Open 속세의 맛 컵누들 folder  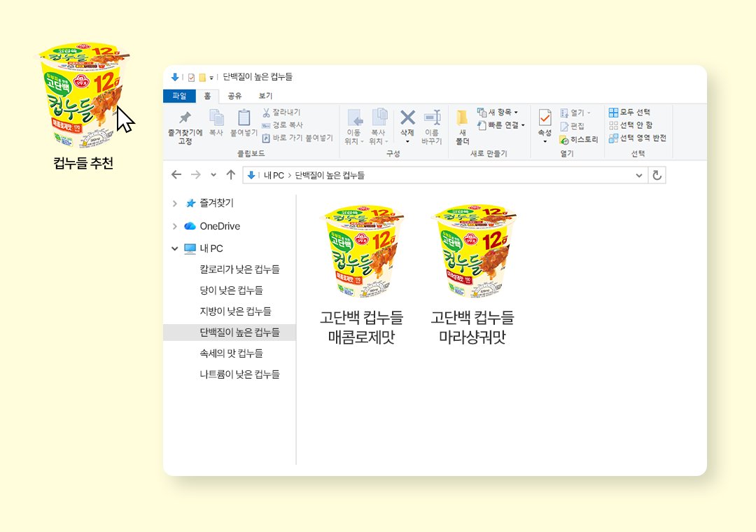click(x=232, y=353)
